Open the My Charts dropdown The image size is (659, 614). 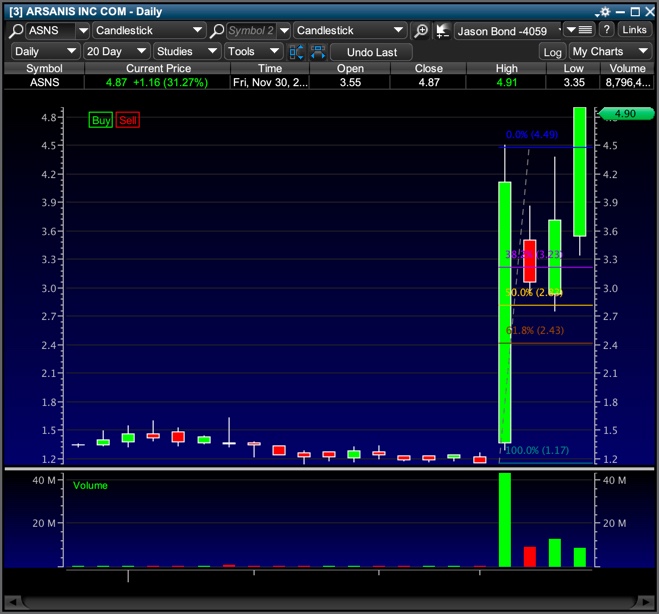click(610, 52)
